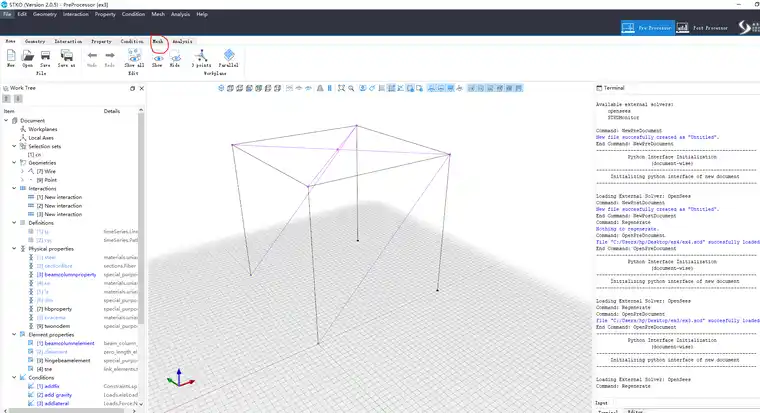Collapse the Selection sets node
The image size is (760, 413).
pyautogui.click(x=14, y=146)
